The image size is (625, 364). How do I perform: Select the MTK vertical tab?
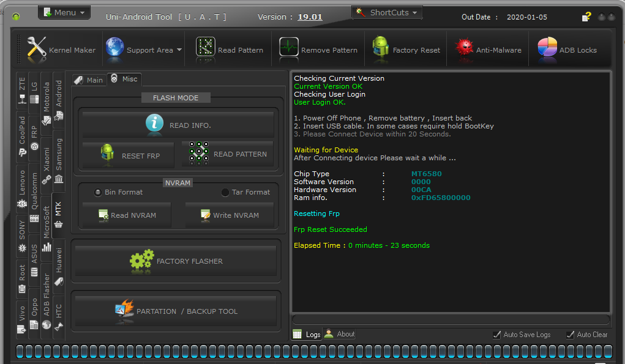pyautogui.click(x=59, y=215)
